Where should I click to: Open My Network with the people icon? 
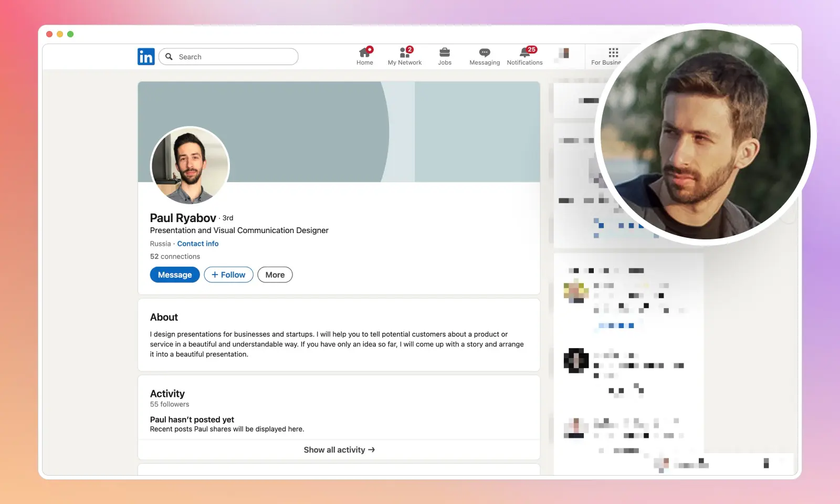pyautogui.click(x=404, y=52)
